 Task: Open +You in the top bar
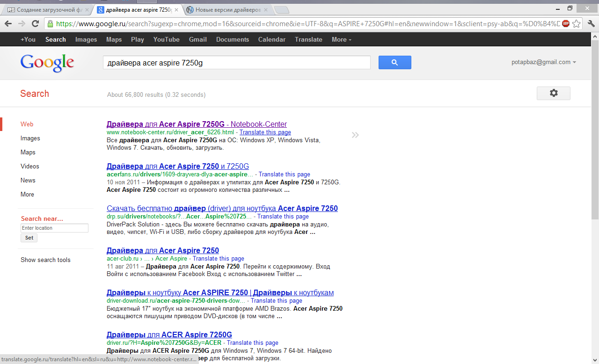[x=28, y=39]
